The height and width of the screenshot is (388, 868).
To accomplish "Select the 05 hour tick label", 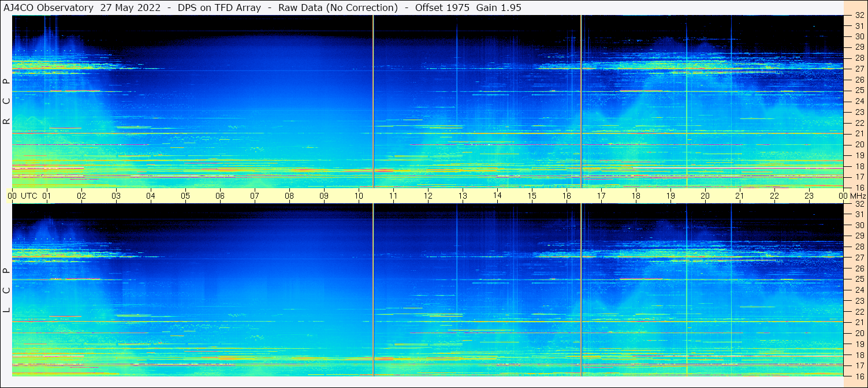I will click(185, 196).
